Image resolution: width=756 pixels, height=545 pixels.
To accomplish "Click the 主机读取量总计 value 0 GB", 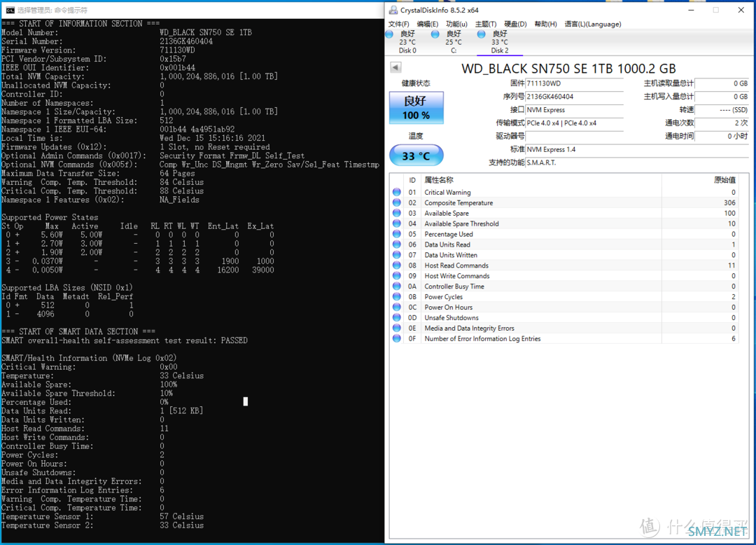I will (722, 83).
